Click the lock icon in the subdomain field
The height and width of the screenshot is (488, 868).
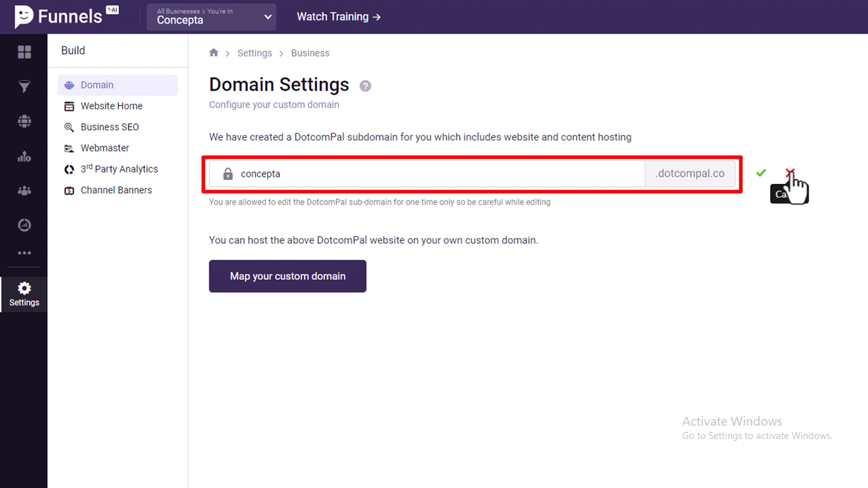[x=228, y=174]
